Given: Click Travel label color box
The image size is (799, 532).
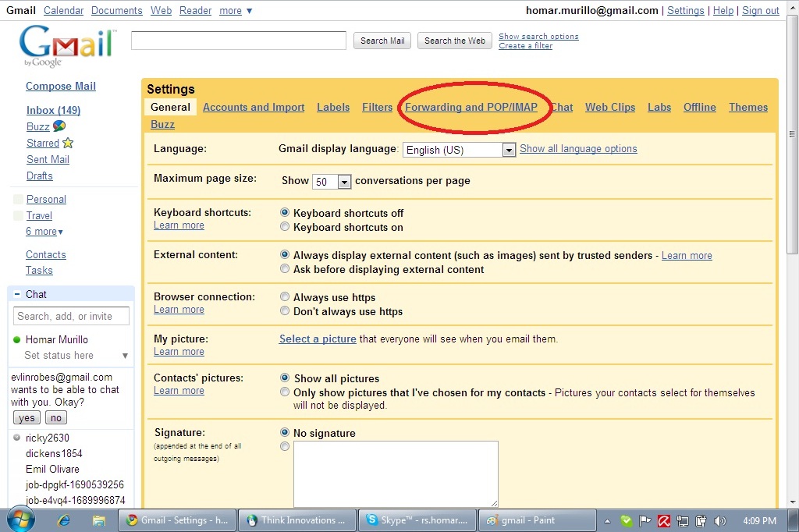Looking at the screenshot, I should click(x=19, y=215).
